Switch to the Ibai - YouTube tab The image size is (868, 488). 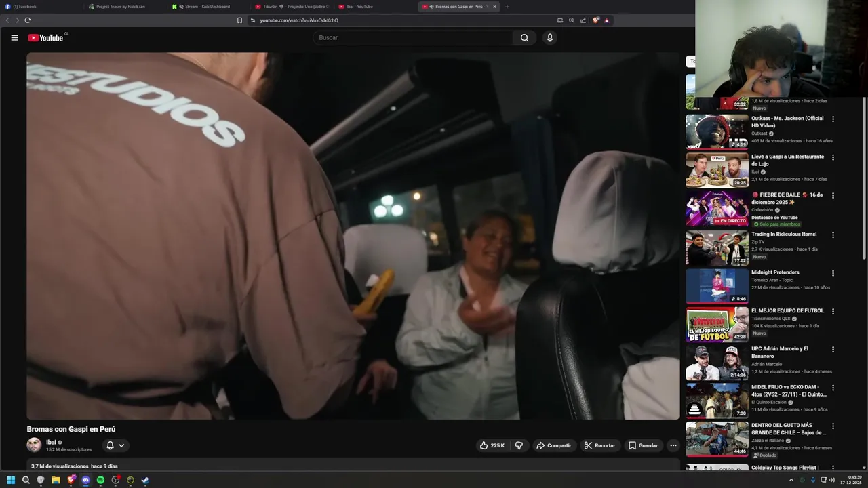pyautogui.click(x=375, y=7)
